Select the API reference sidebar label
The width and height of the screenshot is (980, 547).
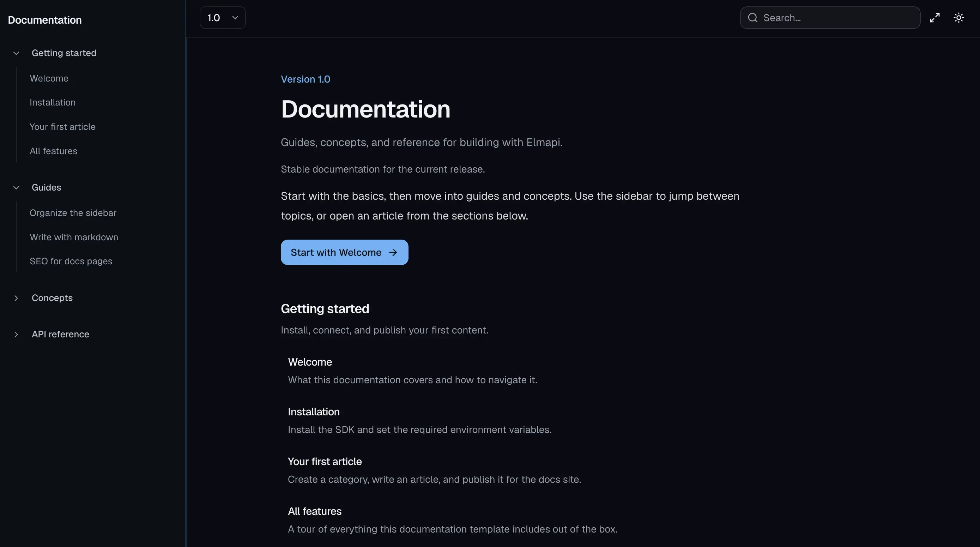click(x=60, y=334)
